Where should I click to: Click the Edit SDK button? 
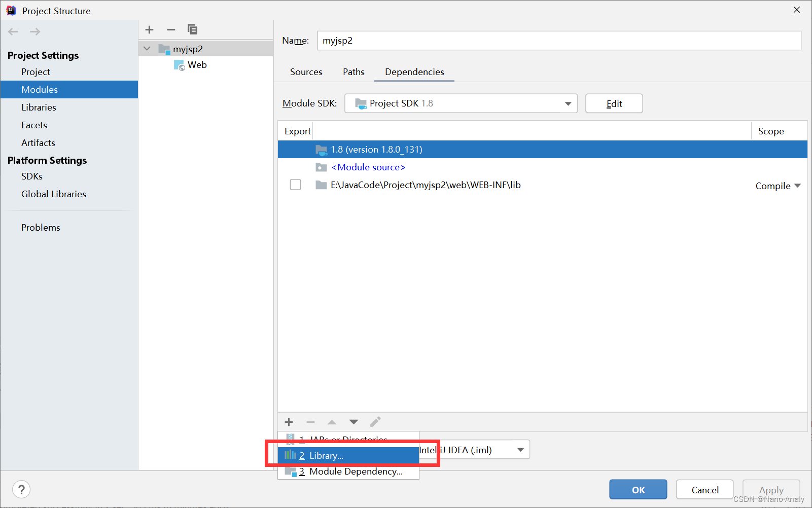tap(614, 103)
